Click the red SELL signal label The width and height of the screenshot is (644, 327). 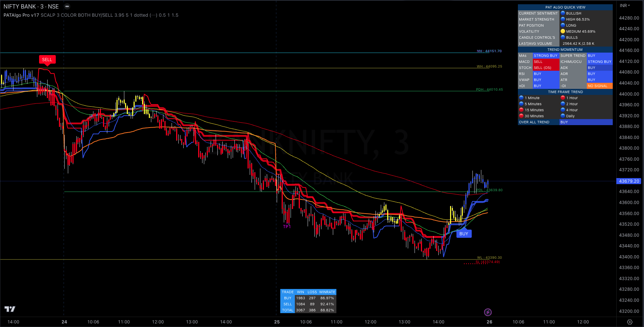47,60
